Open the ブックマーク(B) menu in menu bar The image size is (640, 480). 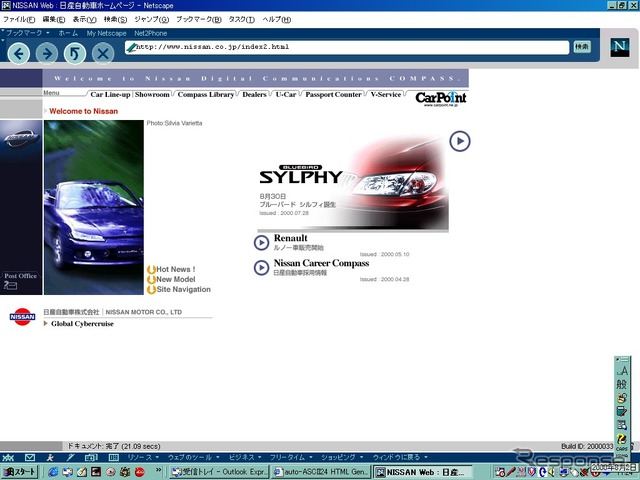[x=199, y=19]
